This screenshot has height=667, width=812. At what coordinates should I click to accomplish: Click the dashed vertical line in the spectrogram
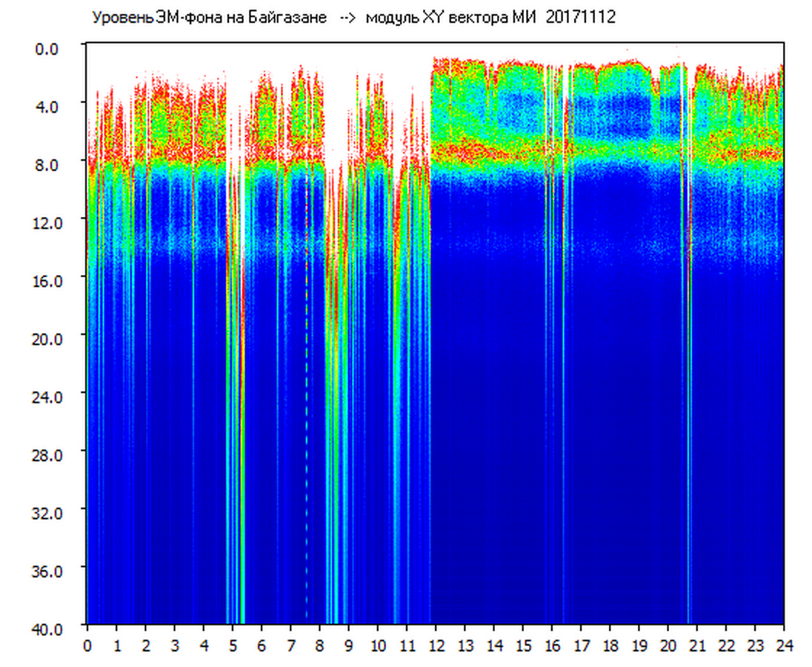pos(307,445)
